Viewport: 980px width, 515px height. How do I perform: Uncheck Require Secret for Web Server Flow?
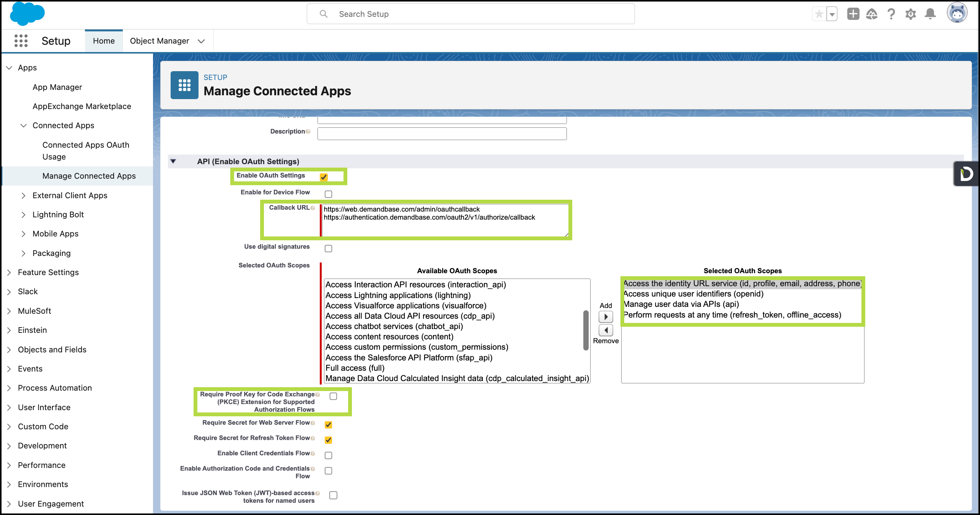tap(328, 425)
